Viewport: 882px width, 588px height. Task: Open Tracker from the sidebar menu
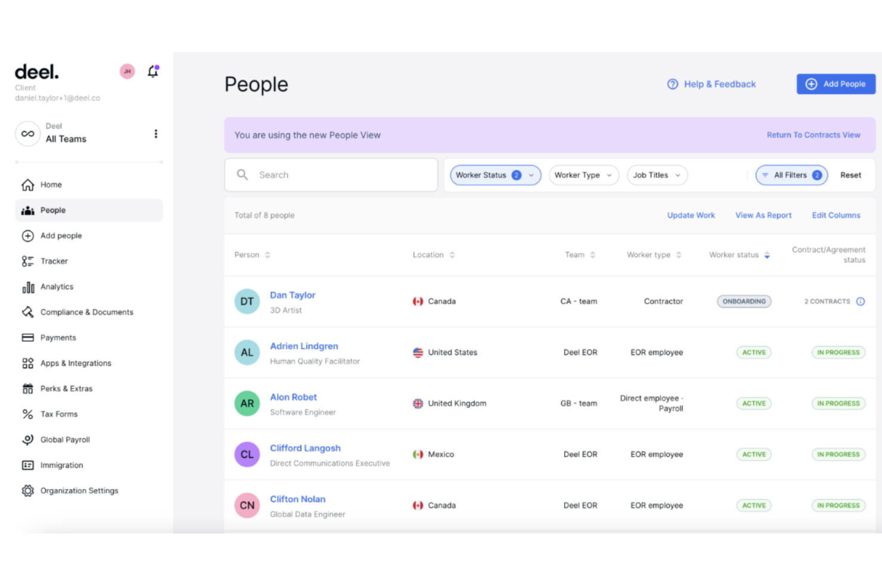89,261
